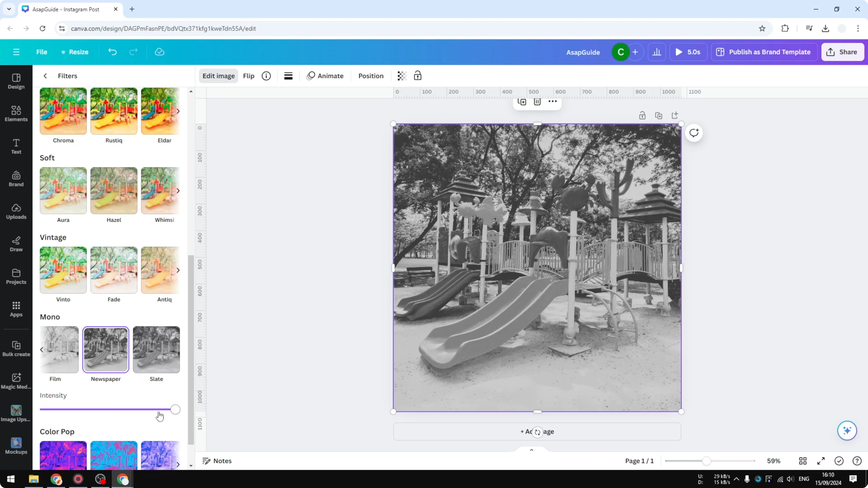The height and width of the screenshot is (488, 868).
Task: Open the Design panel
Action: (16, 82)
